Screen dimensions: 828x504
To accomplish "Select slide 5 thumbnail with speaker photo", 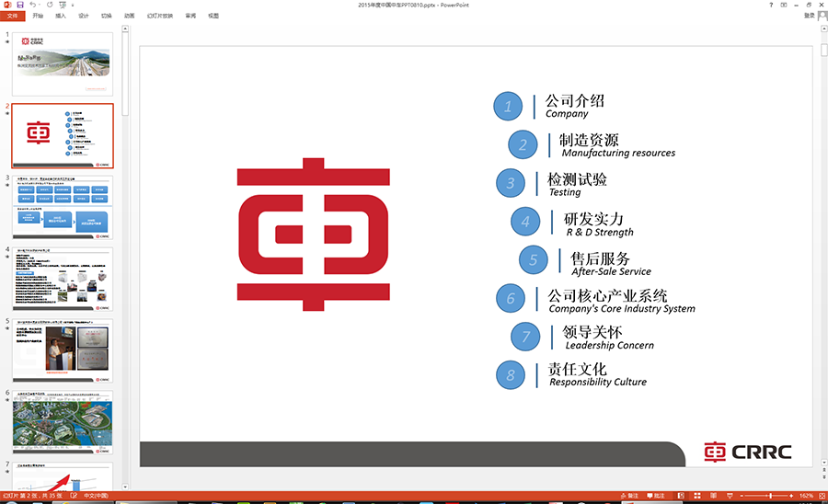I will pos(63,351).
